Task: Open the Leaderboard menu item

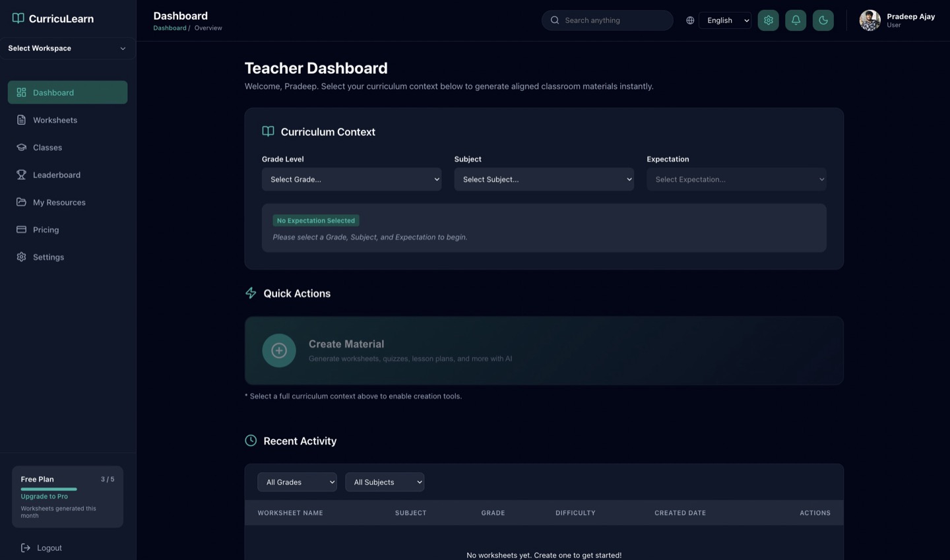Action: tap(67, 175)
